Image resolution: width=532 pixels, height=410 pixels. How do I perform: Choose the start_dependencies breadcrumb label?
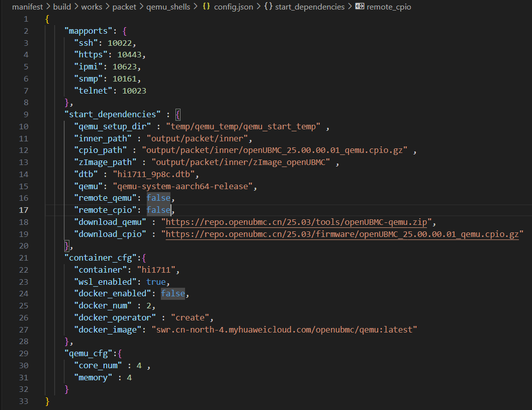click(310, 7)
